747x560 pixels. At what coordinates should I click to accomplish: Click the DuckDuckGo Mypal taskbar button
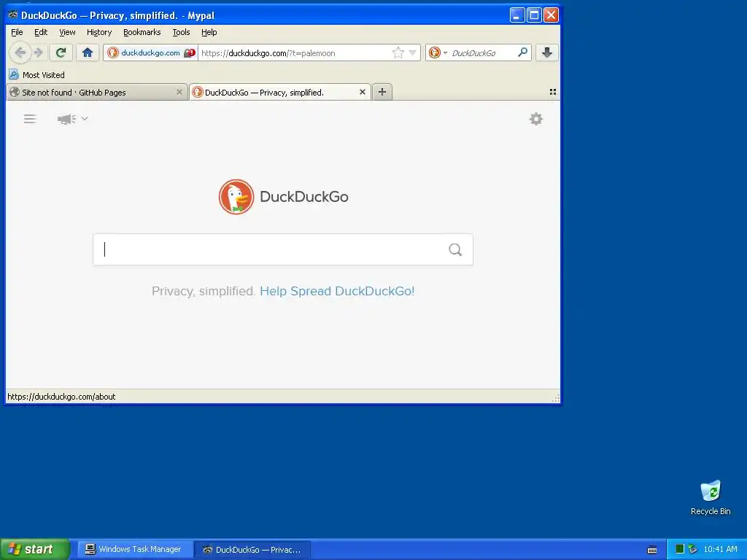[252, 549]
